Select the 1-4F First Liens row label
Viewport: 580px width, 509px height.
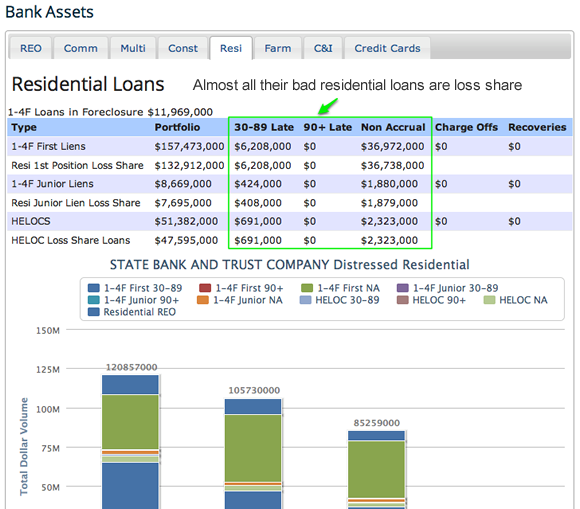(48, 146)
